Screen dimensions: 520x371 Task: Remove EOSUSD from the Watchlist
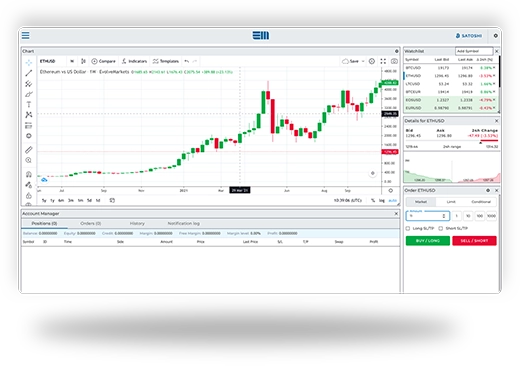click(494, 100)
